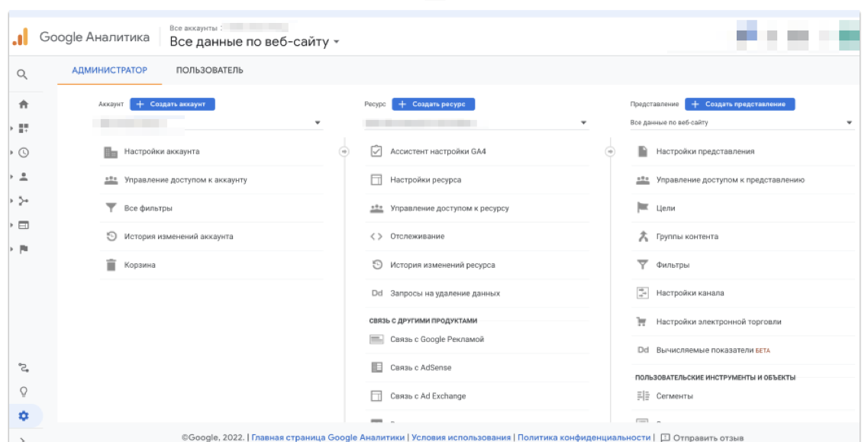Click the search magnifier icon in sidebar
The image size is (868, 442).
pyautogui.click(x=22, y=74)
